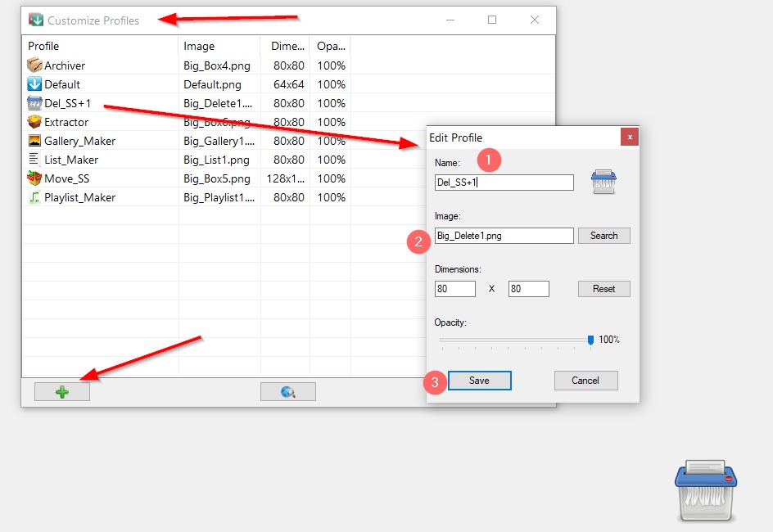Close the Edit Profile dialog

click(x=629, y=138)
